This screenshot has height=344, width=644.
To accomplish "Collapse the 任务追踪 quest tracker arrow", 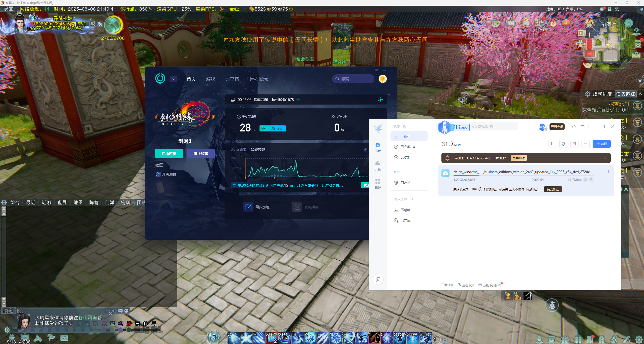I will coord(640,94).
